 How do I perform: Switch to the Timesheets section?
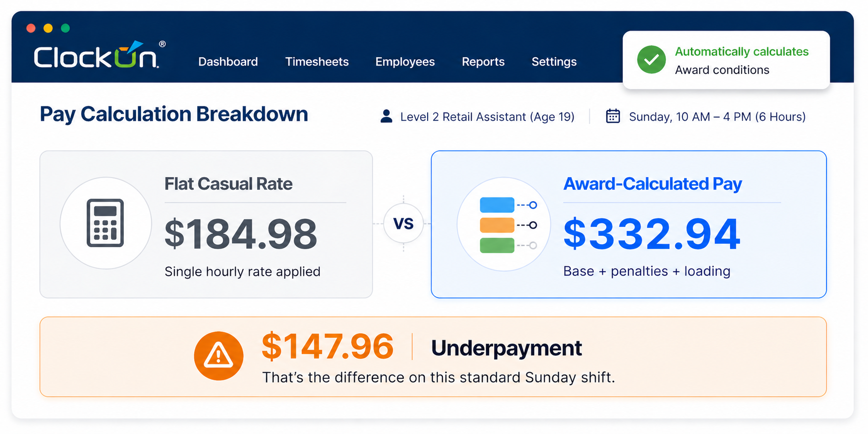tap(317, 62)
